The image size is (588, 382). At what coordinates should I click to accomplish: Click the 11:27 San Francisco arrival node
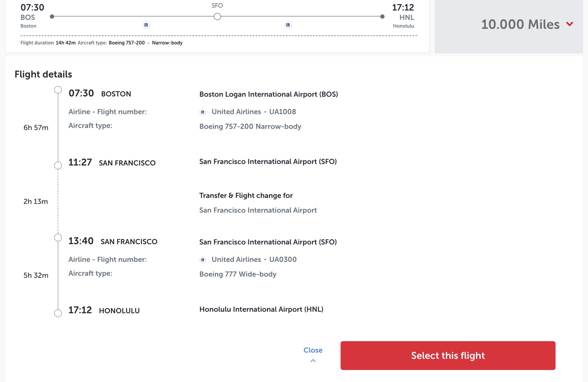(58, 165)
